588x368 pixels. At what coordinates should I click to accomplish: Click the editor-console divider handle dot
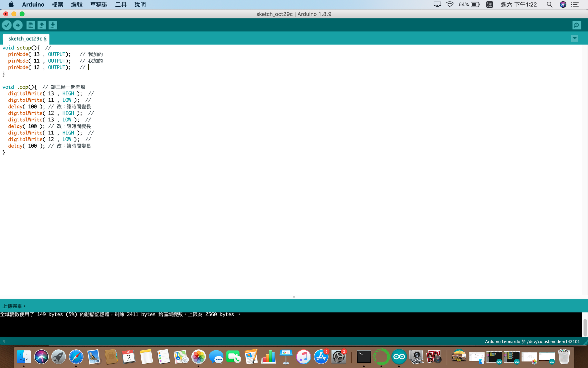[x=294, y=297]
